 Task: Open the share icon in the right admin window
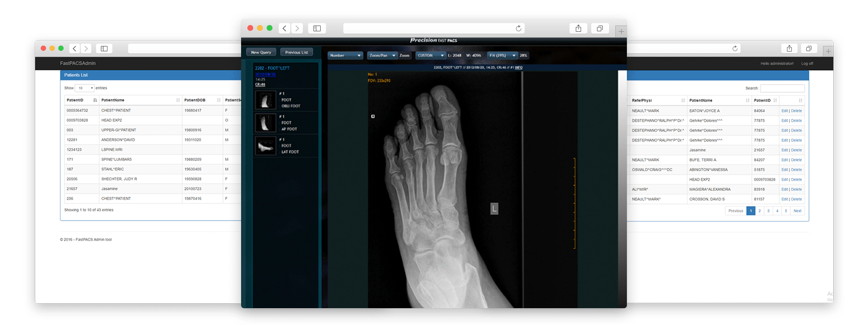click(789, 48)
